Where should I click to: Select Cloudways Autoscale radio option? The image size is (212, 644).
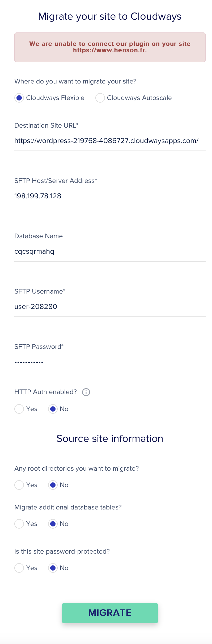click(x=100, y=98)
